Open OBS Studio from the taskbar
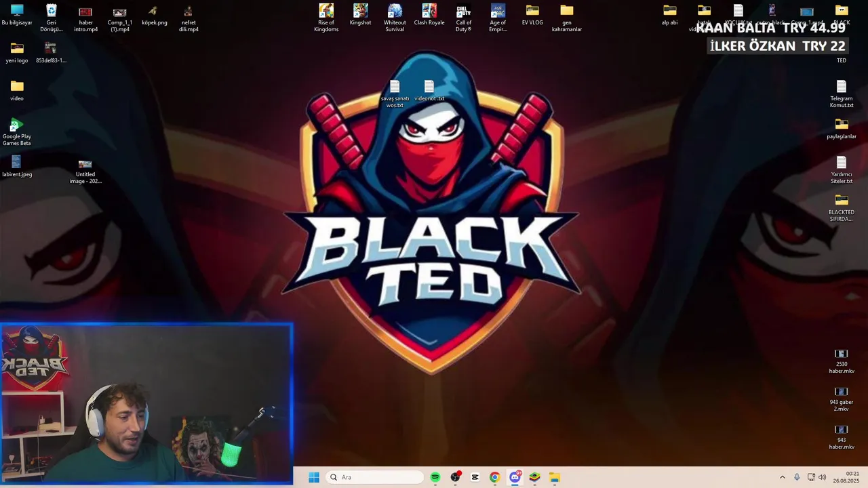This screenshot has height=488, width=868. [x=455, y=477]
